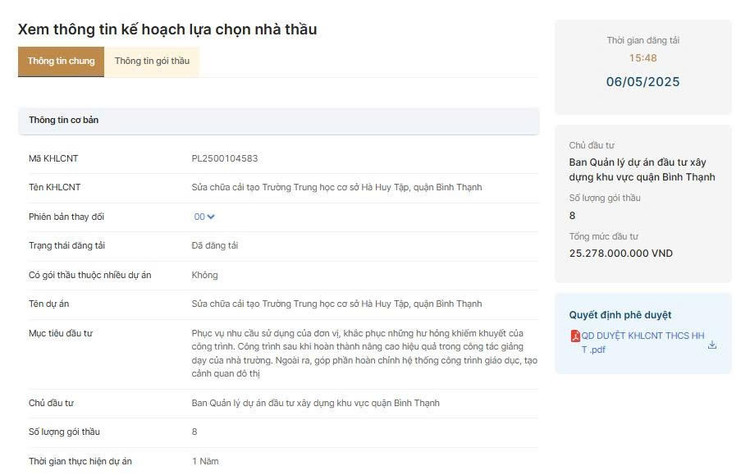
Task: Download the approval decision PDF
Action: pyautogui.click(x=712, y=345)
